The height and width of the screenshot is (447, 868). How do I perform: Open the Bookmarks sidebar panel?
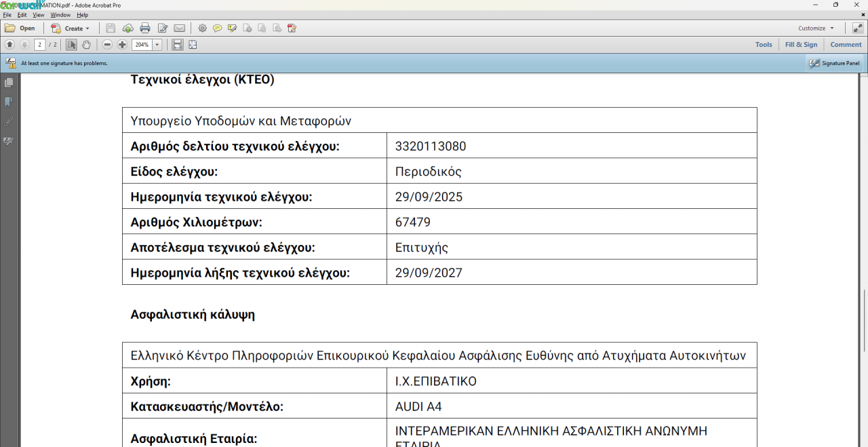point(9,102)
